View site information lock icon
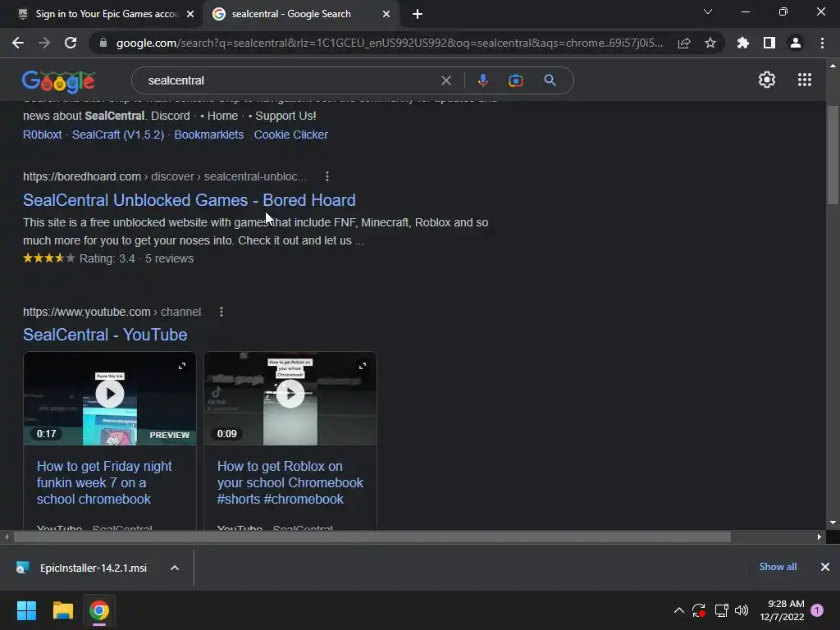This screenshot has width=840, height=630. click(103, 43)
